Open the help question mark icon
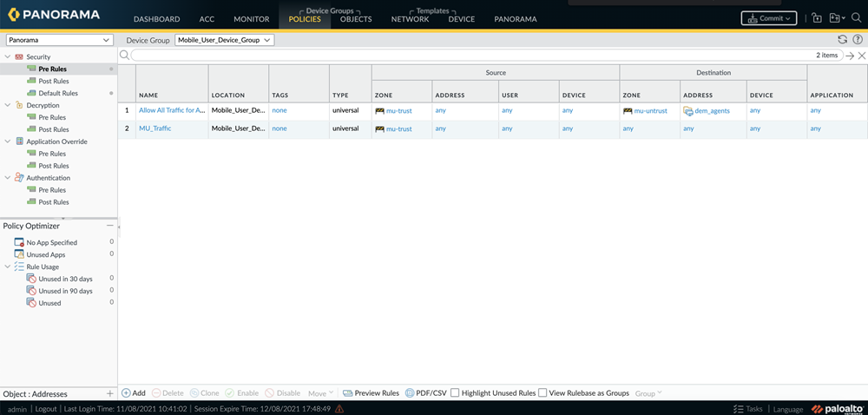Screen dimensions: 868x415 [x=858, y=40]
